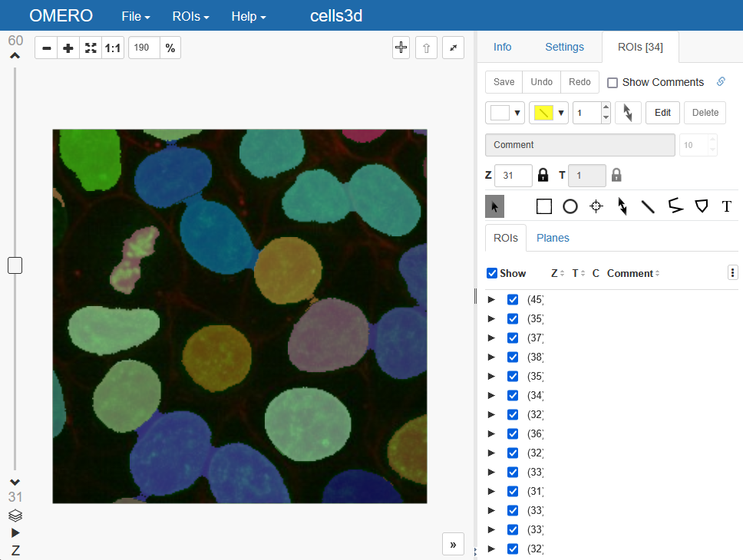
Task: Select the text label ROI tool
Action: click(726, 206)
